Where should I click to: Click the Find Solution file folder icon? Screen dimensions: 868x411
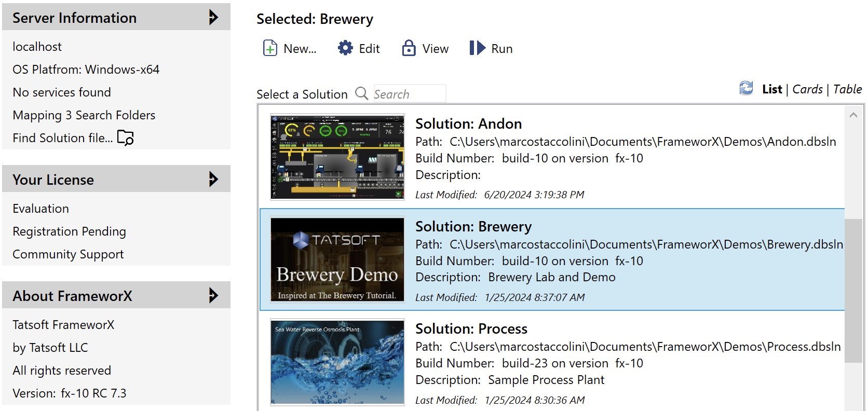(126, 138)
